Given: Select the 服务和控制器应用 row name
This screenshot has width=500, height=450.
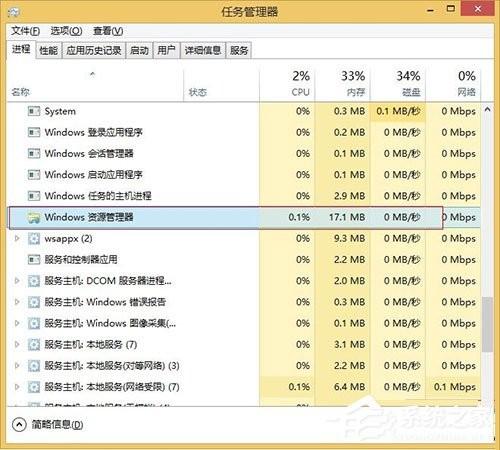Looking at the screenshot, I should 81,260.
